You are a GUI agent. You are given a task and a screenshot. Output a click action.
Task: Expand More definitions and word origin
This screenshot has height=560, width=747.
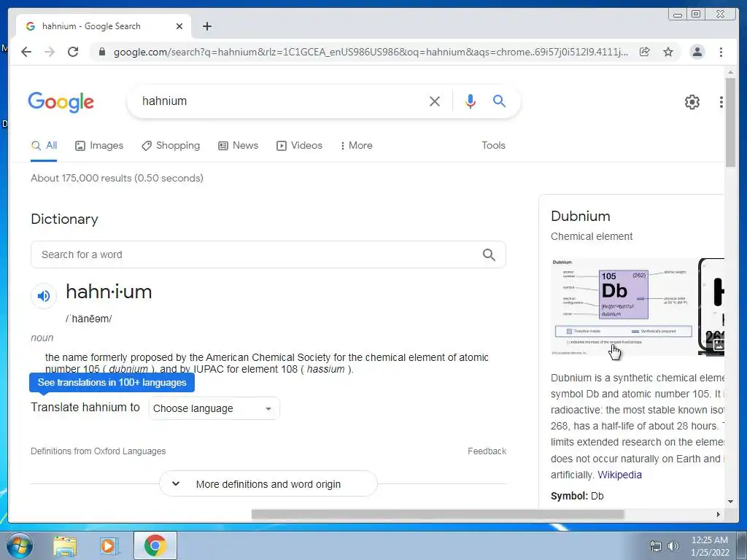(x=268, y=484)
